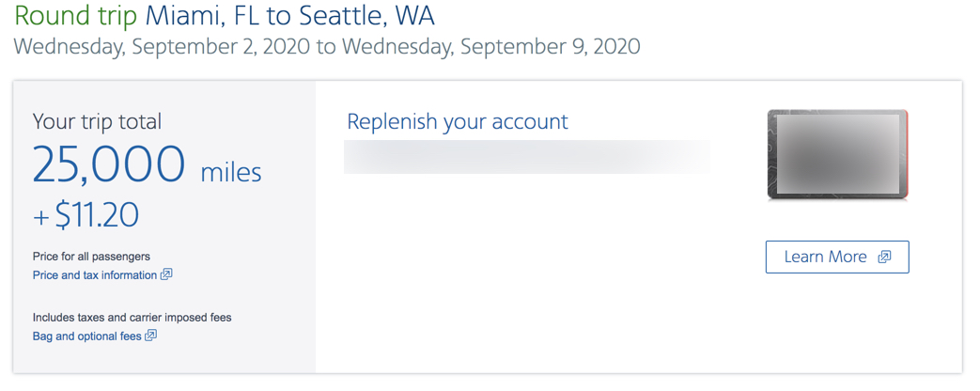Click the external-link icon inside Learn More
The width and height of the screenshot is (980, 391).
click(884, 258)
